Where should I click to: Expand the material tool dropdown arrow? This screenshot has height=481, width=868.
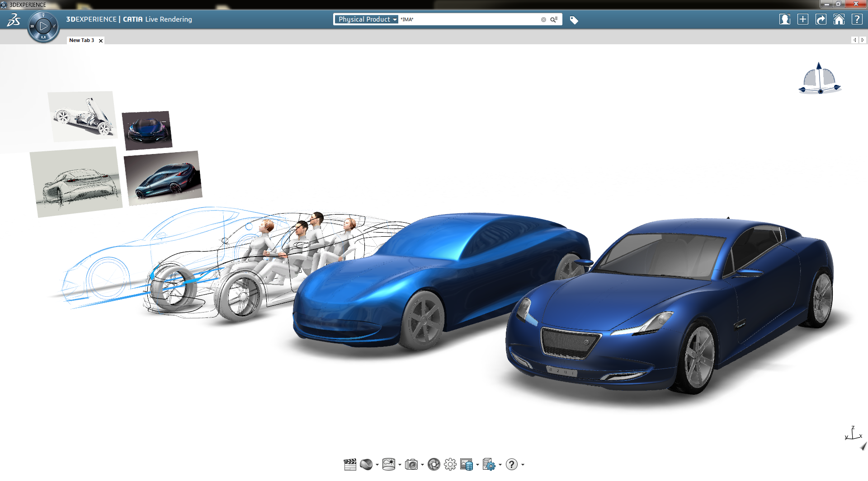click(377, 465)
